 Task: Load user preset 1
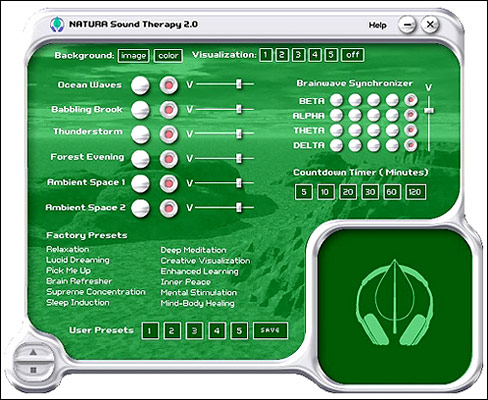tap(150, 331)
